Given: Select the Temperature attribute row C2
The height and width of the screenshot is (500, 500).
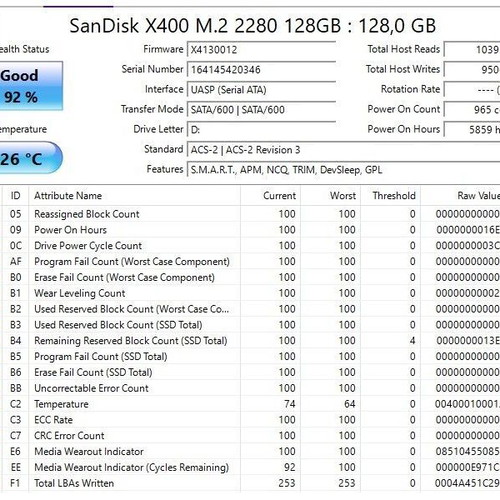Looking at the screenshot, I should point(251,404).
